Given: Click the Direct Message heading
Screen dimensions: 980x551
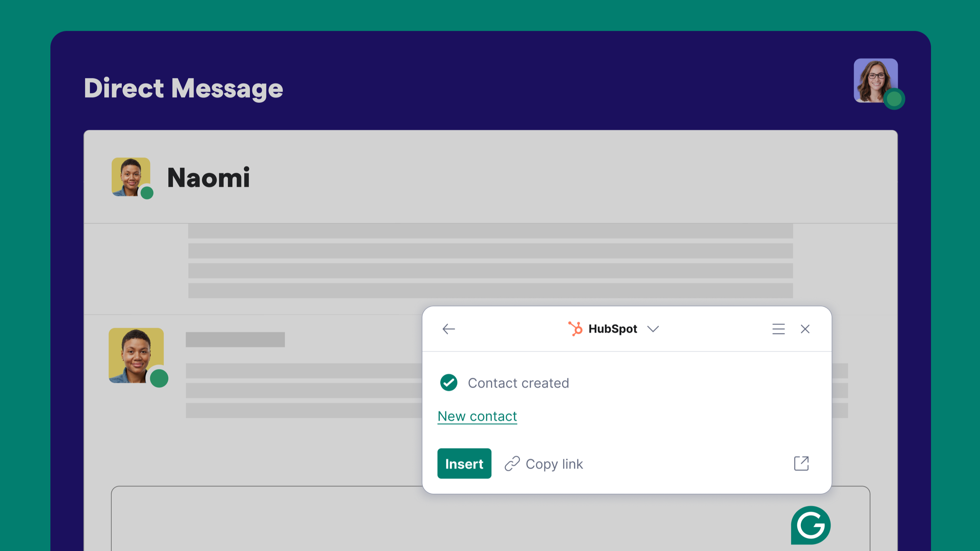Looking at the screenshot, I should coord(183,88).
